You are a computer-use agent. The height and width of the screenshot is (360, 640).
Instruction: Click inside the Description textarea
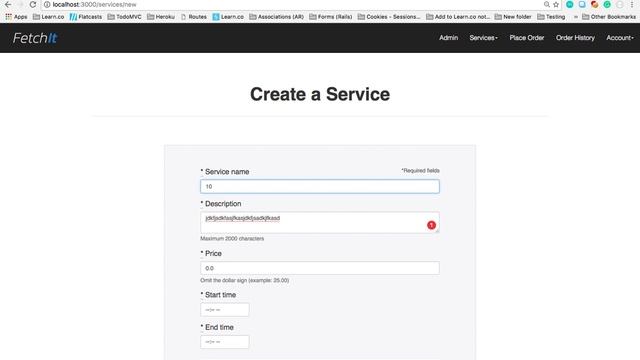click(x=320, y=222)
